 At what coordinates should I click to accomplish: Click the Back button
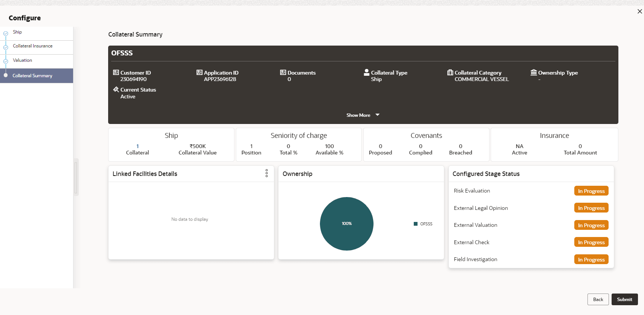pos(598,300)
